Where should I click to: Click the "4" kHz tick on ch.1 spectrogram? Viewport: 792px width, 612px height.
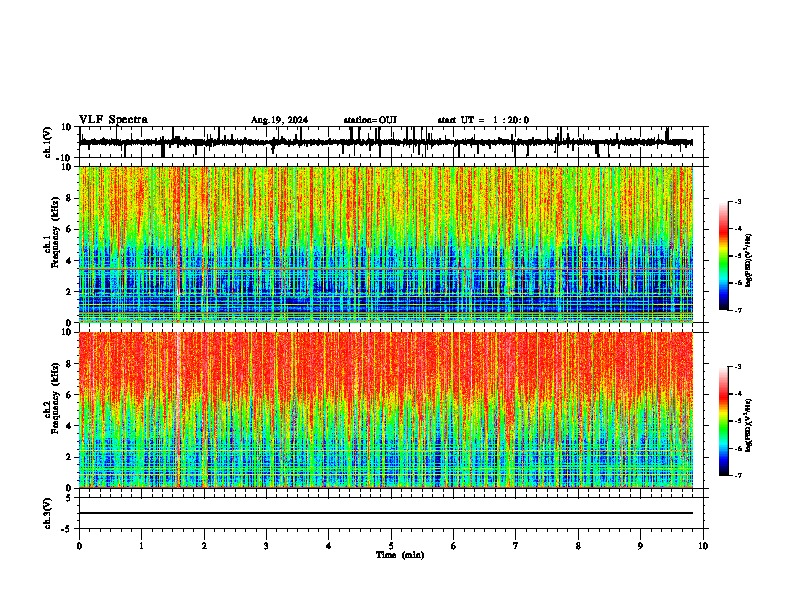pyautogui.click(x=70, y=261)
